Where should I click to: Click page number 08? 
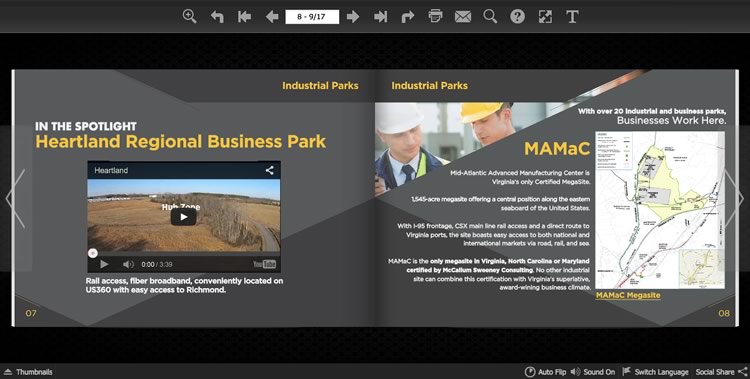(724, 313)
